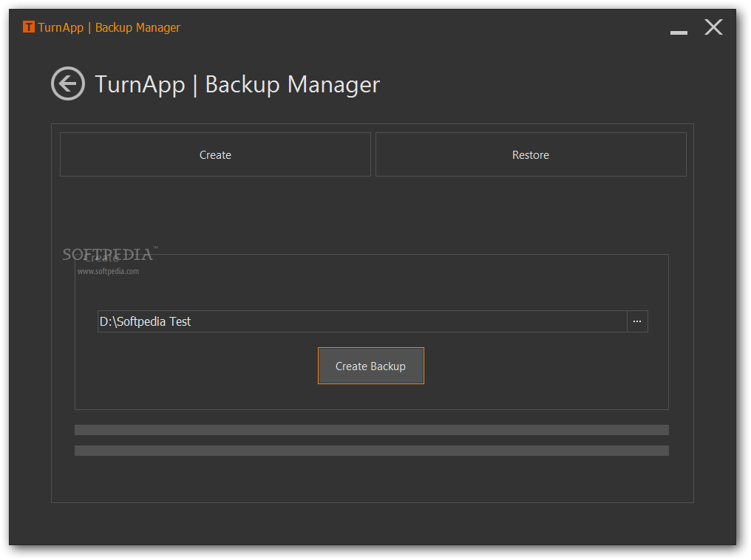Click the upper progress bar

pos(372,430)
